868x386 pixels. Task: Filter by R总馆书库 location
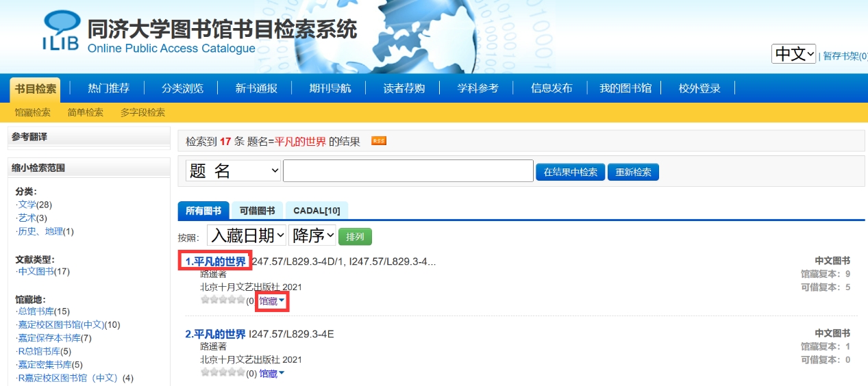[x=38, y=351]
